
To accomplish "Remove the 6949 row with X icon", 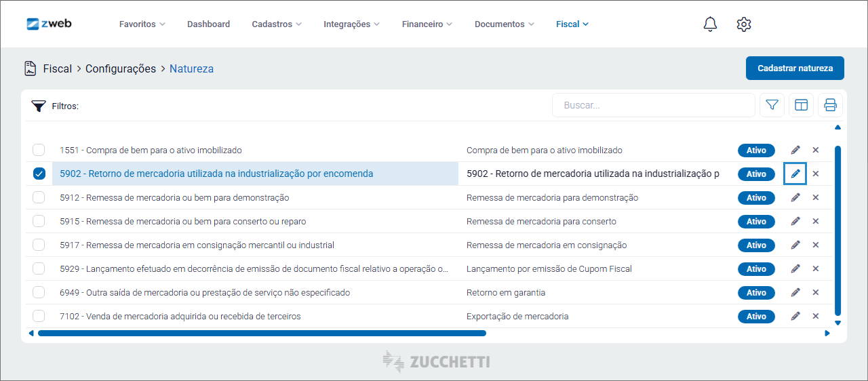I will point(816,292).
